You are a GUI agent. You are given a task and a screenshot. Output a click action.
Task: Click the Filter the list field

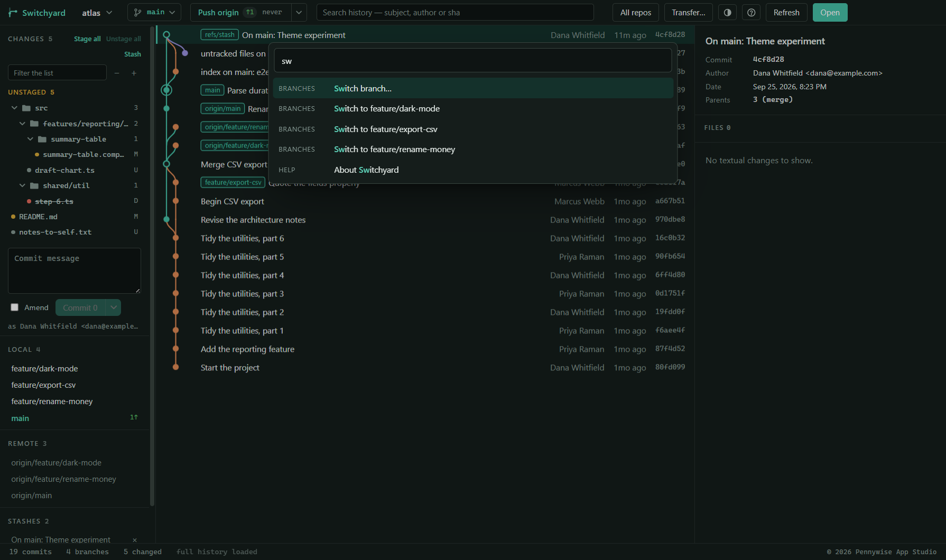tap(57, 73)
